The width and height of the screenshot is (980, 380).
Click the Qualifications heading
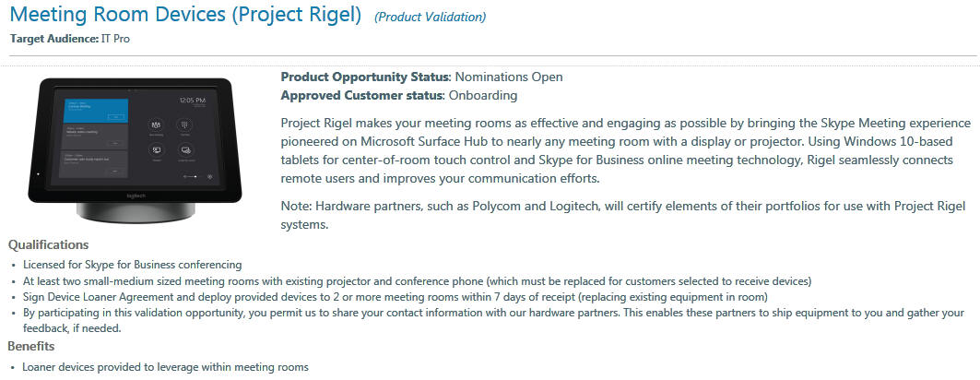point(48,245)
